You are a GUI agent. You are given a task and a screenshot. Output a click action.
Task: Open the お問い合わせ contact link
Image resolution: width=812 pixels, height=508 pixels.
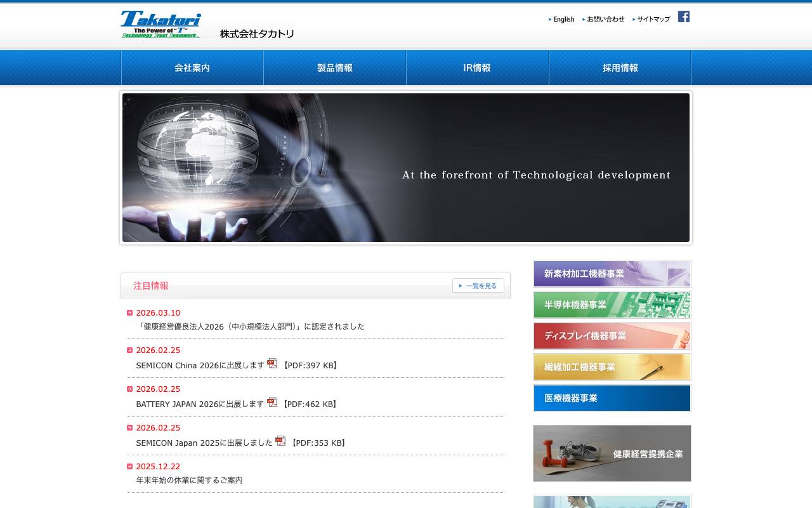605,20
